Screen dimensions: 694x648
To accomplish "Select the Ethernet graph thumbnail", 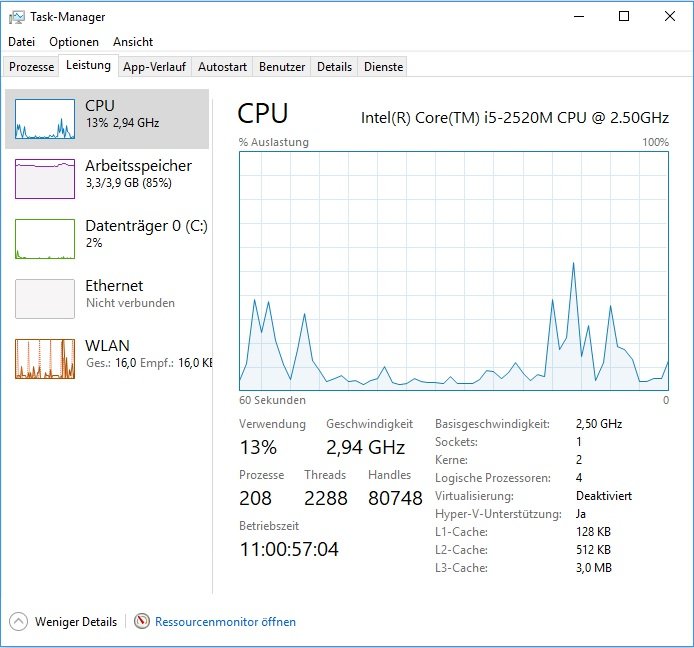I will click(45, 299).
